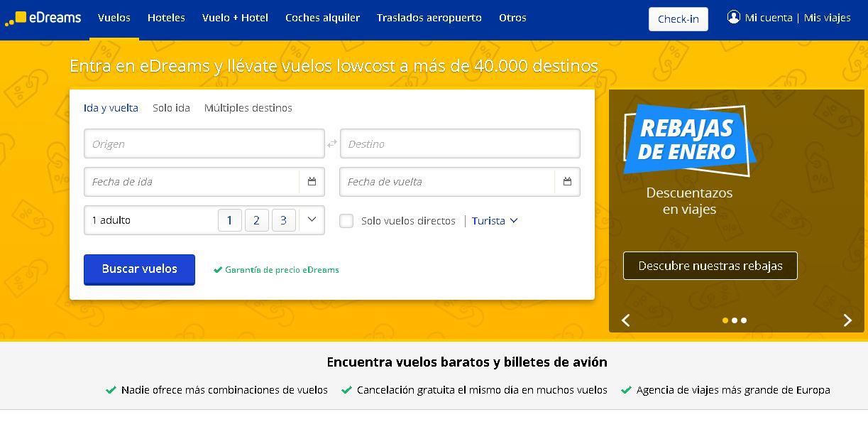The image size is (868, 422).
Task: Click the Garantía de precio eDreams checkmark
Action: [x=217, y=269]
